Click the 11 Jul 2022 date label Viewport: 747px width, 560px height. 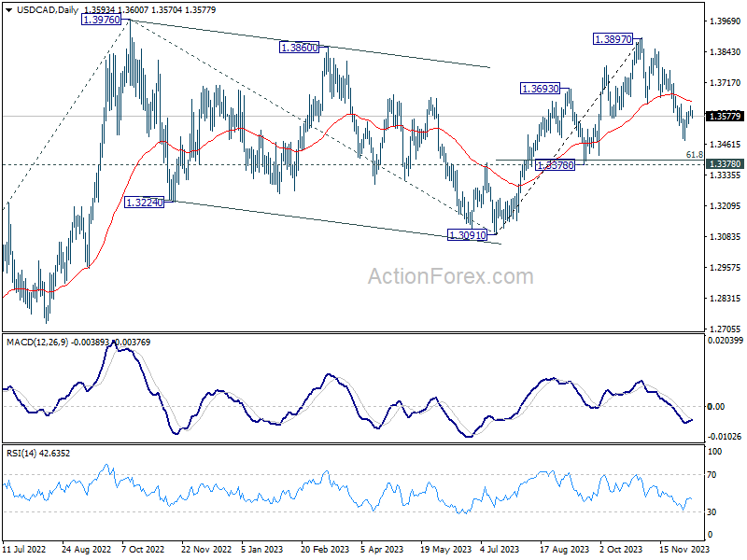pyautogui.click(x=24, y=549)
